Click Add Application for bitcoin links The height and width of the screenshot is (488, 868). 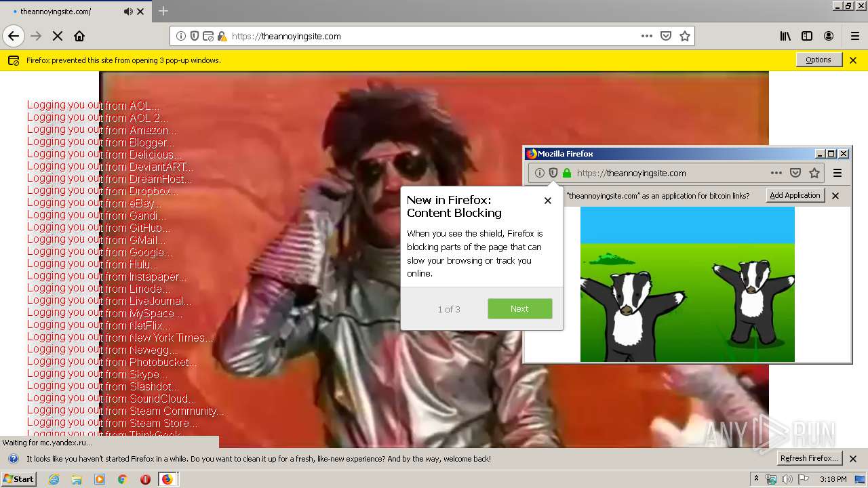click(795, 195)
